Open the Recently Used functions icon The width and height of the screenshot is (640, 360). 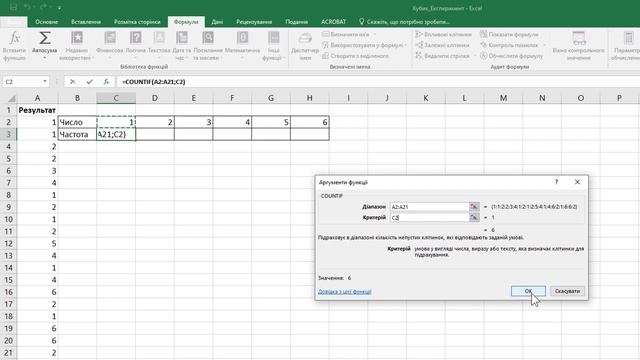pyautogui.click(x=77, y=38)
